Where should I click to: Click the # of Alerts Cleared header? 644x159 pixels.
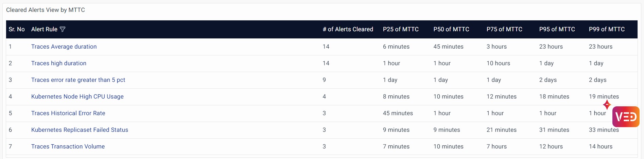348,29
